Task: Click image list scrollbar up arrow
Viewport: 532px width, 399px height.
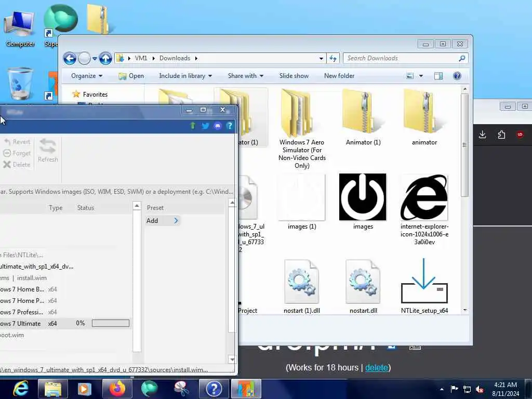Action: pyautogui.click(x=137, y=206)
